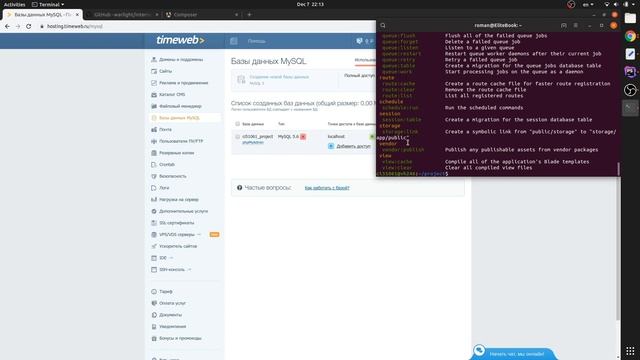Open Помощь in the timeweb header
Screen dimensions: 640x360
pyautogui.click(x=257, y=41)
